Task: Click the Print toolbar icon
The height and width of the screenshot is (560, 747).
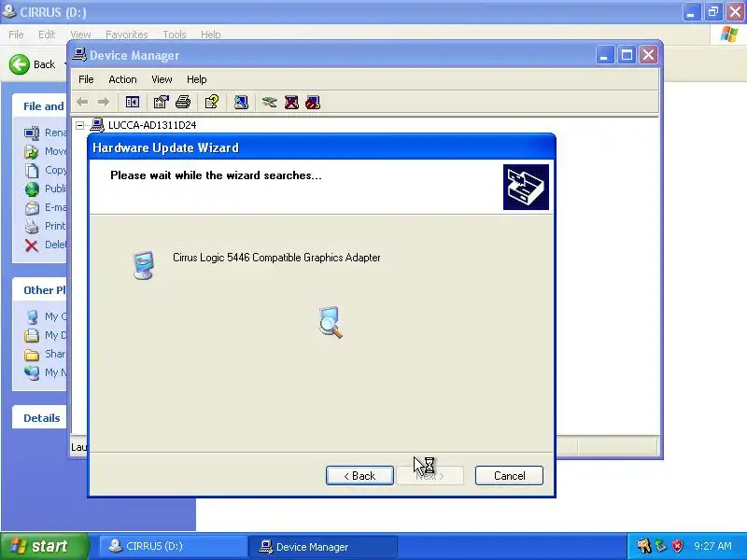Action: click(x=183, y=102)
